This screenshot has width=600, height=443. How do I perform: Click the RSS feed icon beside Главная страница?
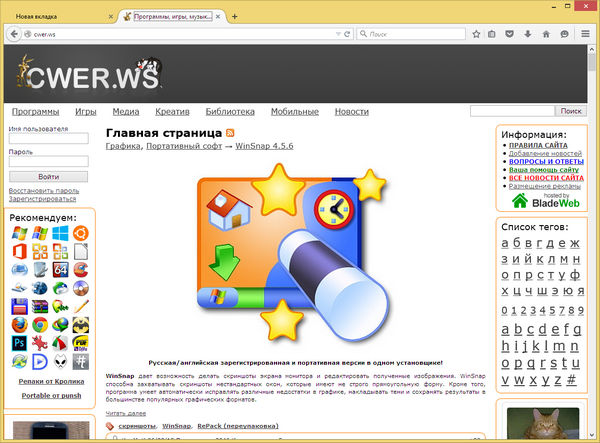[x=230, y=133]
